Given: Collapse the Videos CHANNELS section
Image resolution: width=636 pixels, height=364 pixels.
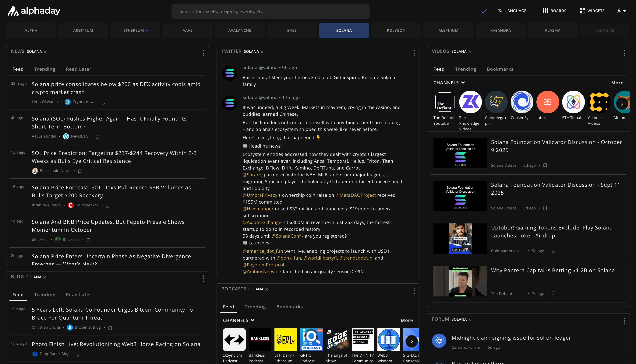Looking at the screenshot, I should coord(463,83).
